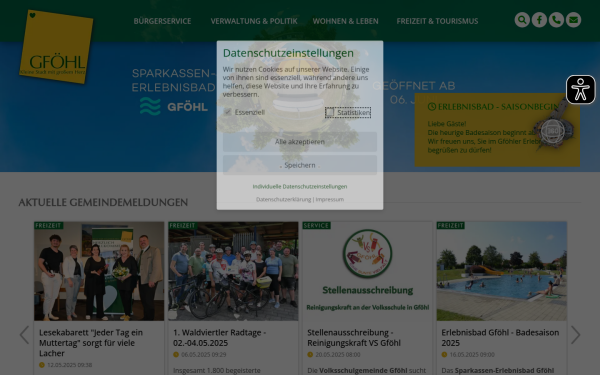Open the Impressum link
Image resolution: width=600 pixels, height=375 pixels.
pos(329,199)
